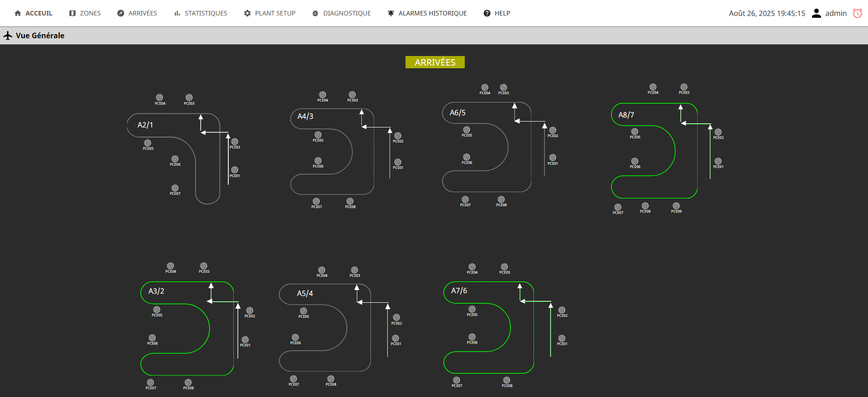This screenshot has width=868, height=397.
Task: Open ALARMES HISTORIQUE in the menu bar
Action: [427, 13]
